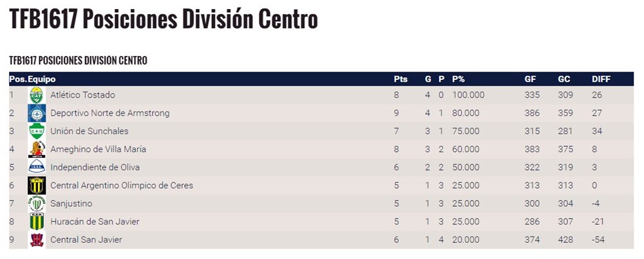Image resolution: width=644 pixels, height=259 pixels.
Task: Sort table by the DIFF column header
Action: click(x=601, y=79)
